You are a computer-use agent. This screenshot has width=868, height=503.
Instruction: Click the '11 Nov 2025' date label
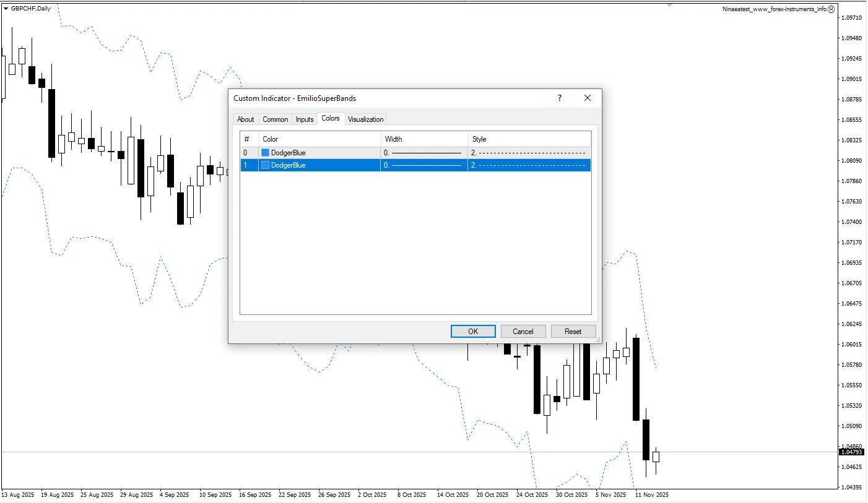click(x=651, y=495)
